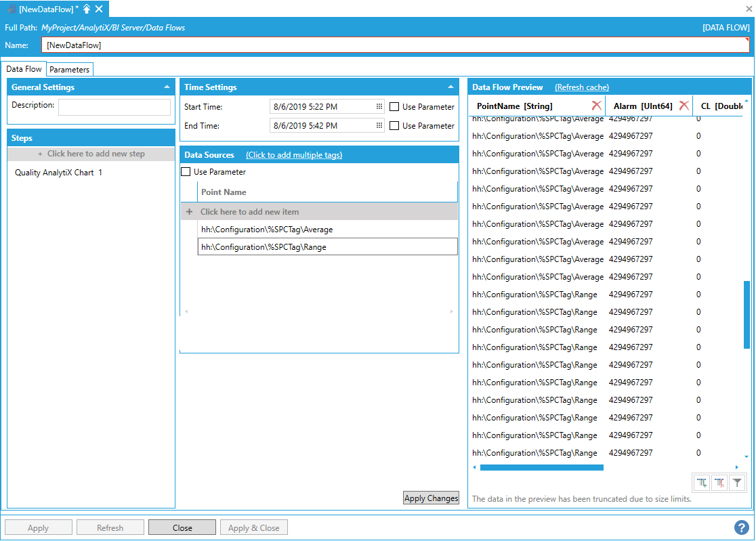Collapse the Time Settings panel
Viewport: 756px width, 541px height.
point(450,87)
